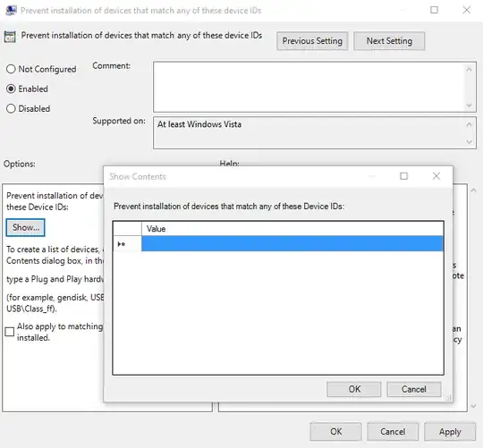Click the Supported on scroll-down arrow

point(469,141)
